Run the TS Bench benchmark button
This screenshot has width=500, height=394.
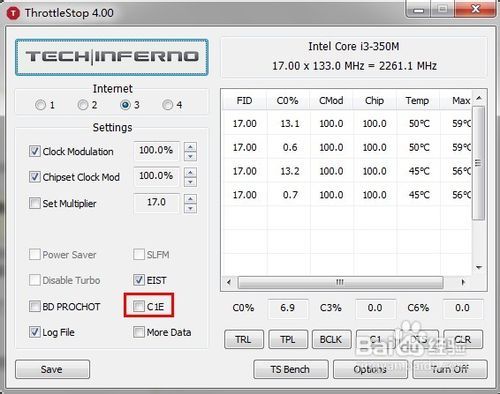click(x=291, y=369)
